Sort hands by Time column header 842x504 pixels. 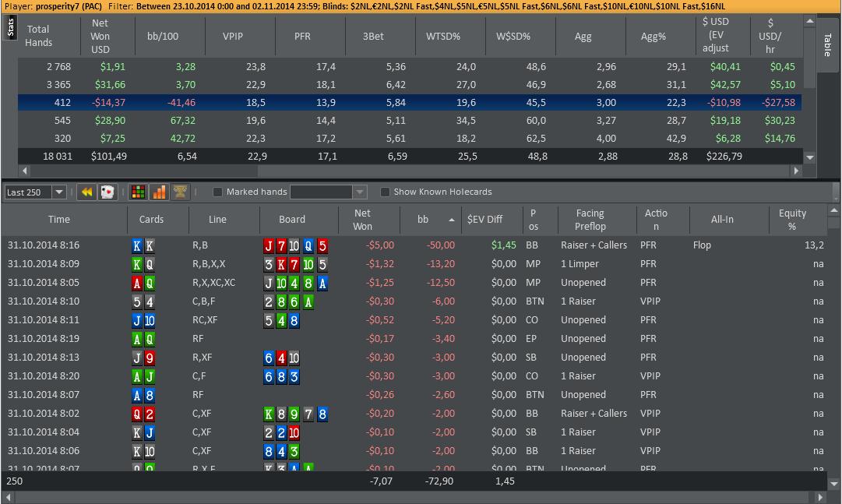(x=59, y=219)
